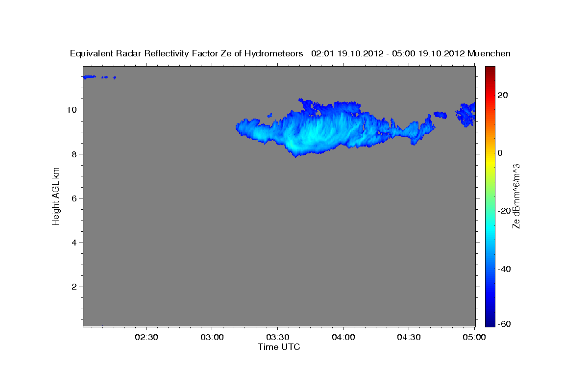
Task: Click the height tick label 2
Action: pyautogui.click(x=74, y=287)
